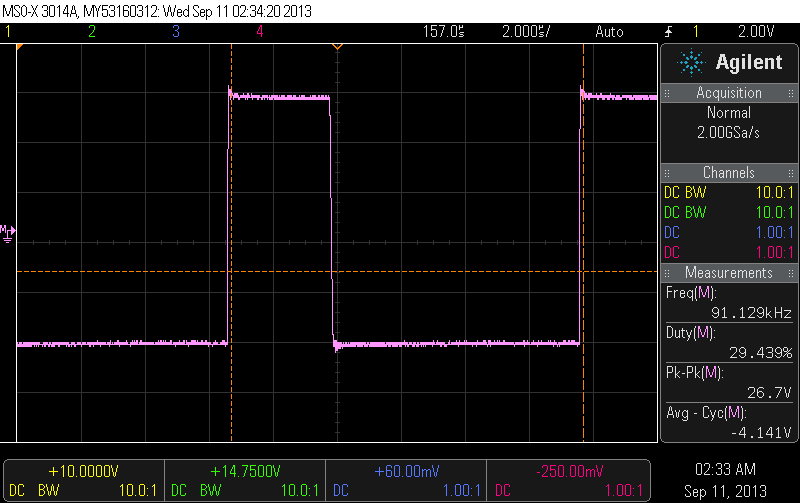Screen dimensions: 800x503
Task: Click the Acquisition panel right grip handle
Action: click(x=790, y=93)
